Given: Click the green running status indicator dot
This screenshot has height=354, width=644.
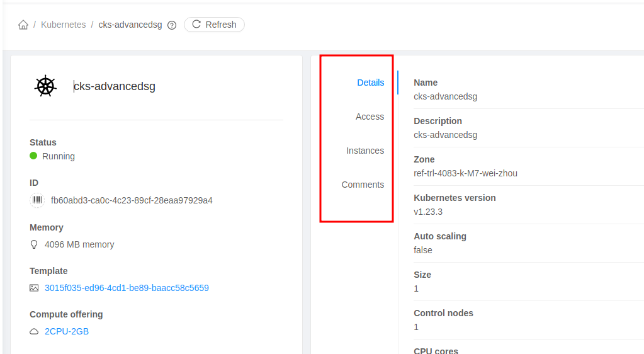Looking at the screenshot, I should coord(33,156).
